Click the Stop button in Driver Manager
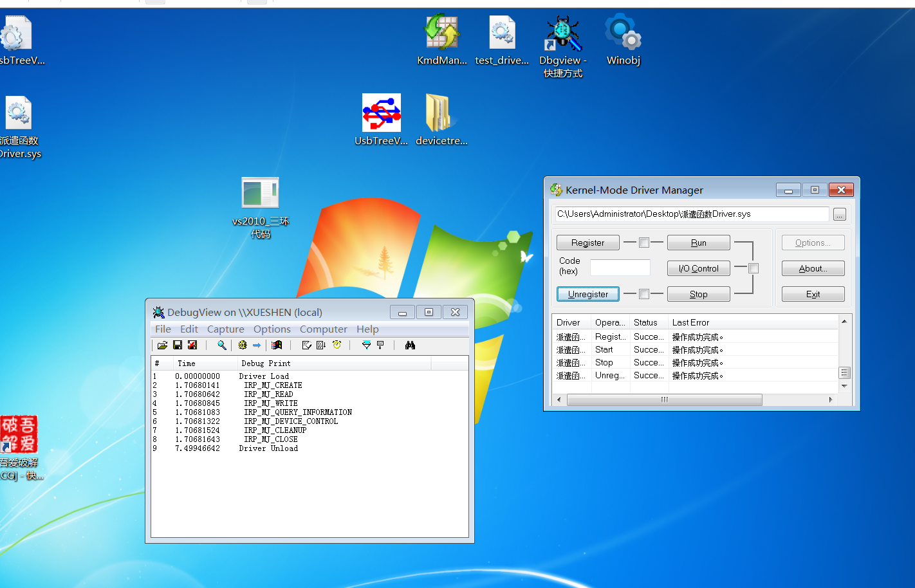 coord(699,294)
